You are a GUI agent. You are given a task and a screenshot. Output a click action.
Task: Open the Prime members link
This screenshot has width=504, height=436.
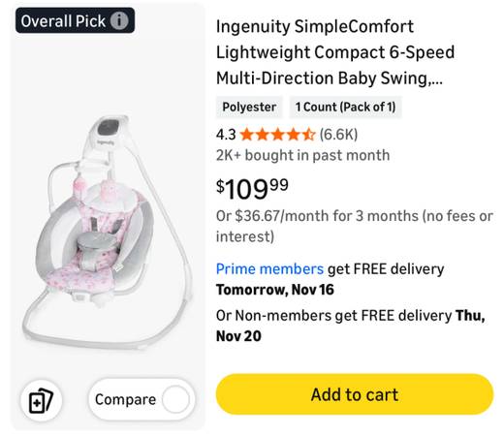269,269
